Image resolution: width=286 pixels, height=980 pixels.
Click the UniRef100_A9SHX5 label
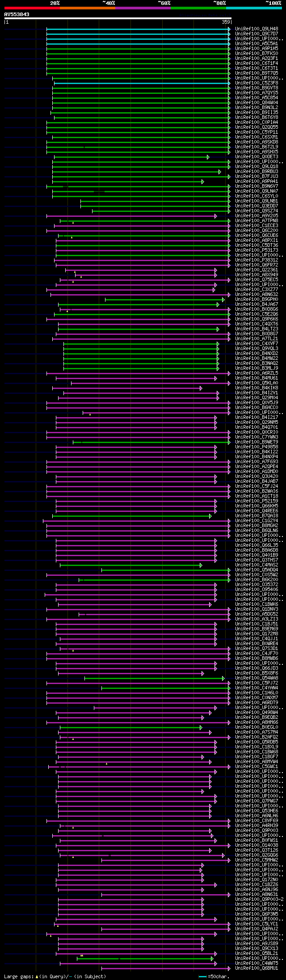(x=257, y=152)
